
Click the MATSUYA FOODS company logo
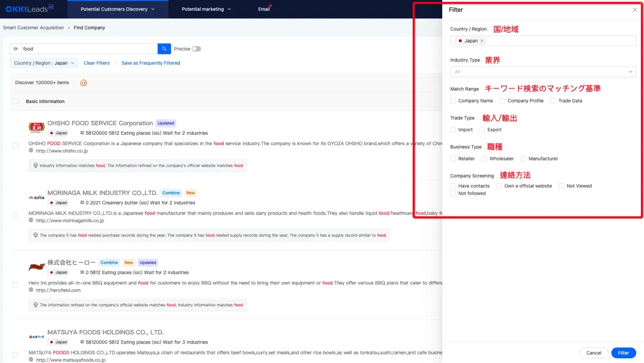tap(36, 337)
